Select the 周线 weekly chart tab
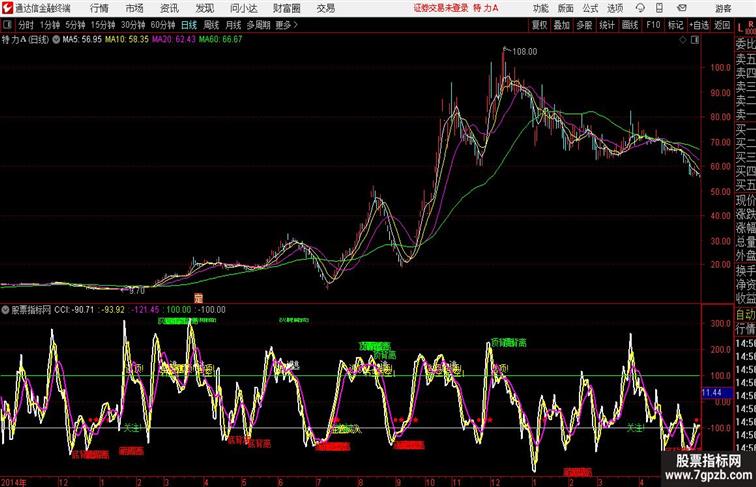The width and height of the screenshot is (756, 487). (x=211, y=25)
